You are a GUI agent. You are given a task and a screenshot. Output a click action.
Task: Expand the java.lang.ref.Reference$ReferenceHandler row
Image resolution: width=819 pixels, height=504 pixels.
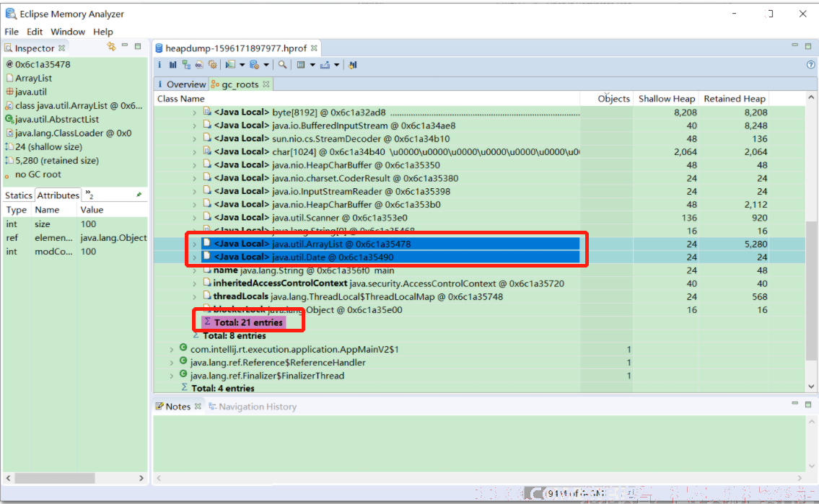(x=171, y=363)
